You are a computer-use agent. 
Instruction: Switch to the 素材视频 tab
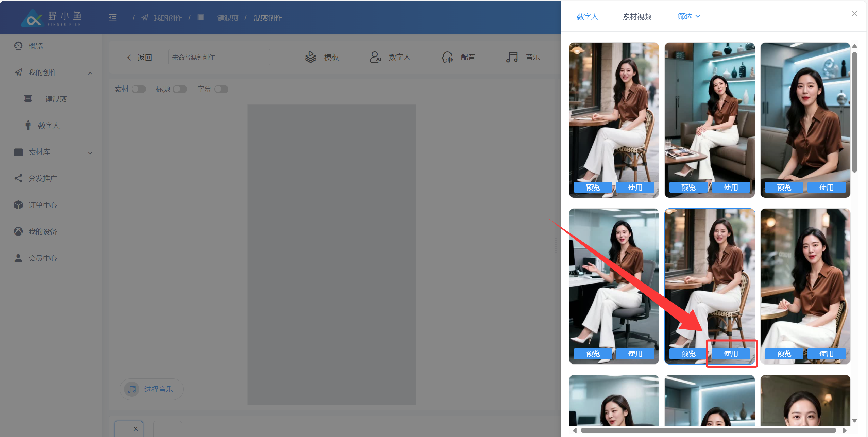(x=637, y=17)
